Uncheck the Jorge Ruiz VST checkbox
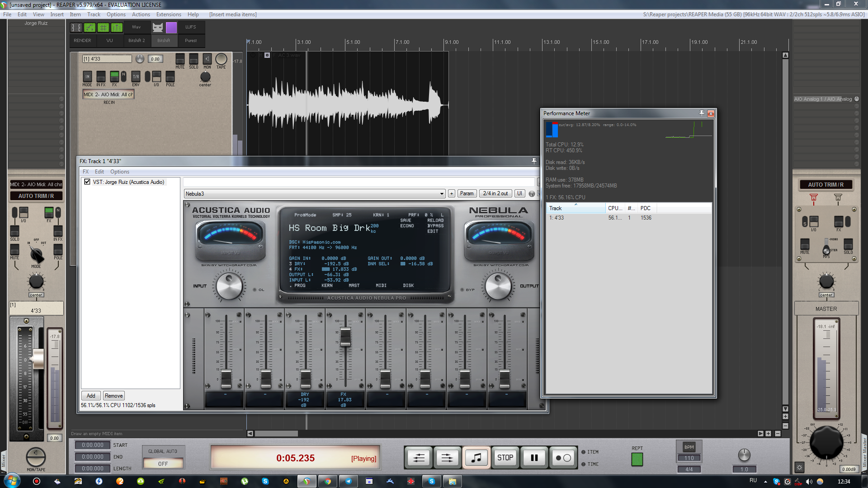 point(87,182)
